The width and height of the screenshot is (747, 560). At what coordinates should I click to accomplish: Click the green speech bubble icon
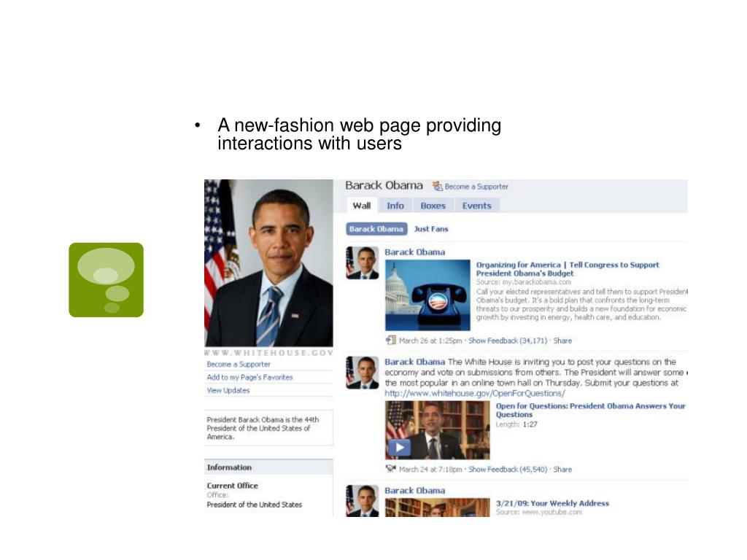[106, 280]
